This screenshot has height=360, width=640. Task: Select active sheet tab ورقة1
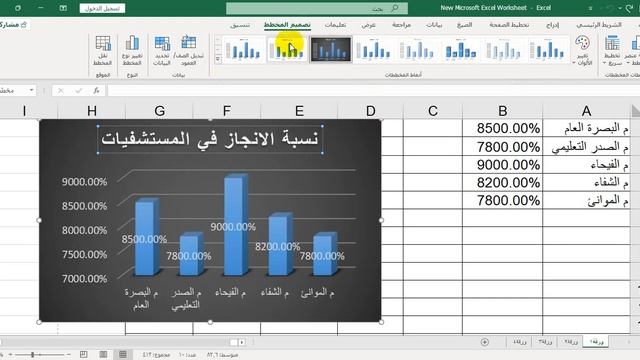click(x=596, y=342)
